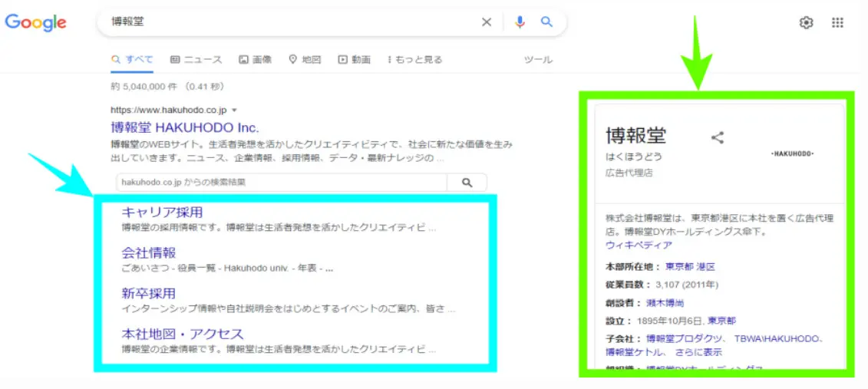Click the Google logo
The image size is (868, 389).
coord(35,22)
